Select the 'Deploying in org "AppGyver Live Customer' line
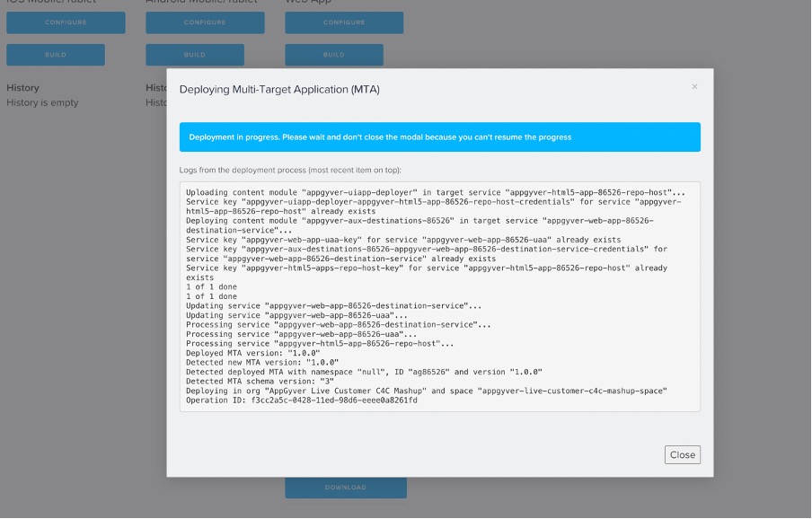The height and width of the screenshot is (519, 812). [x=426, y=391]
